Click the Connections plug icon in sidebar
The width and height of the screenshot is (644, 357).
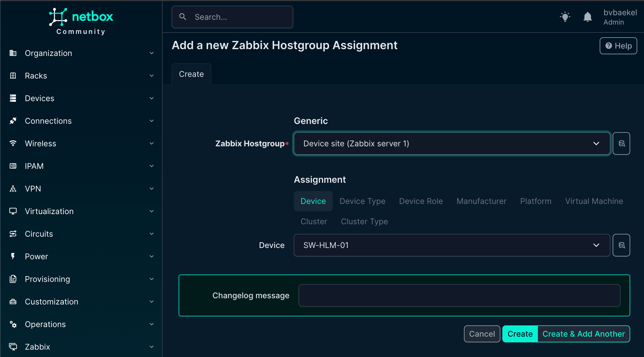(13, 121)
